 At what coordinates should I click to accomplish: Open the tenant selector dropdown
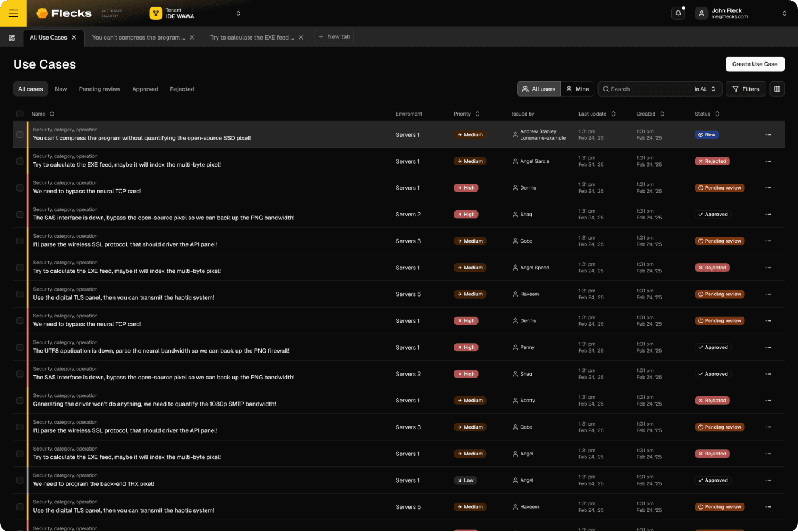[237, 13]
